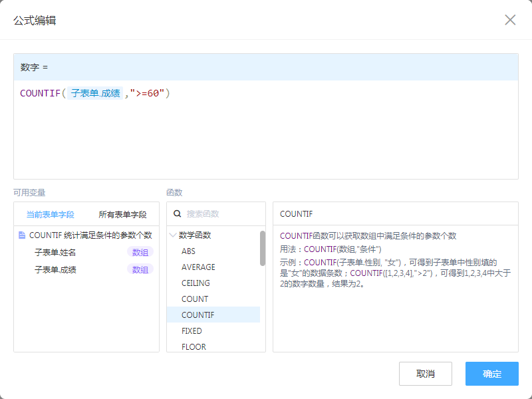Click the function list scrollbar
The height and width of the screenshot is (399, 532).
[x=263, y=248]
